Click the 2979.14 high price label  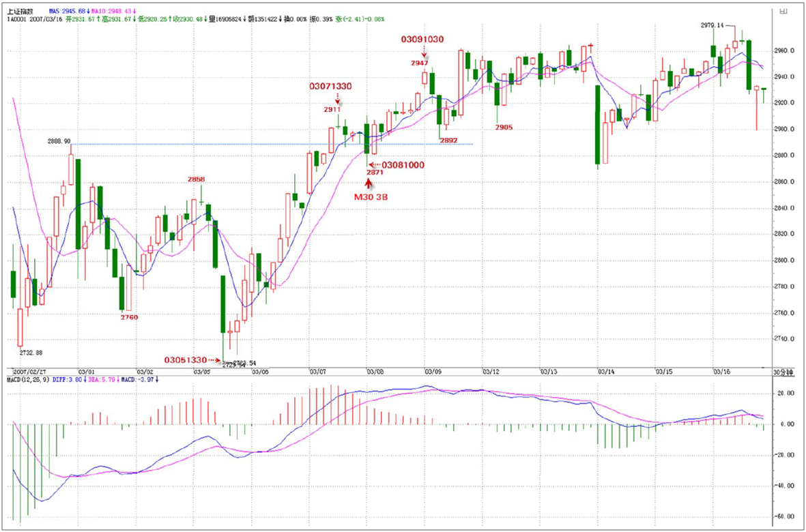pyautogui.click(x=711, y=25)
